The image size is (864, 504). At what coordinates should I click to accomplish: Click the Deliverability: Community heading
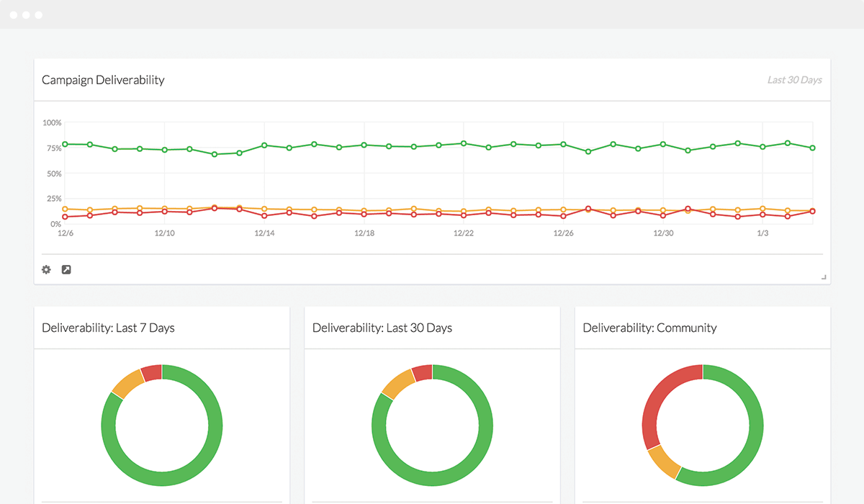(x=649, y=328)
